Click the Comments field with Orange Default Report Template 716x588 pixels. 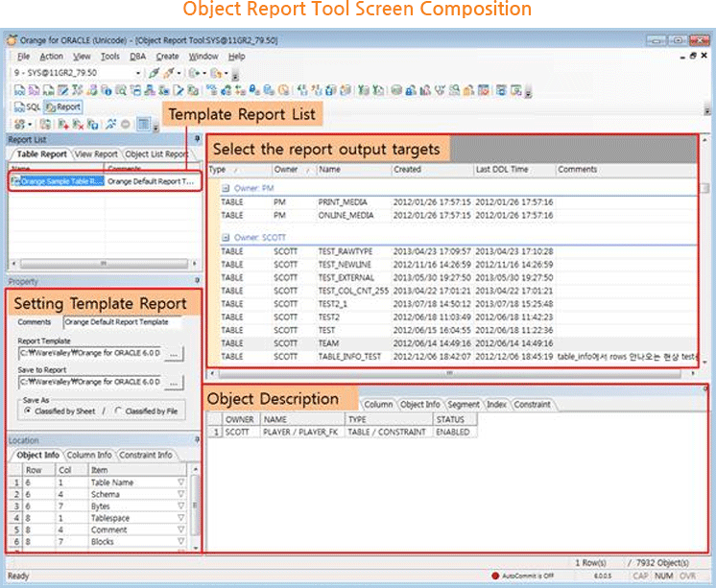[123, 322]
